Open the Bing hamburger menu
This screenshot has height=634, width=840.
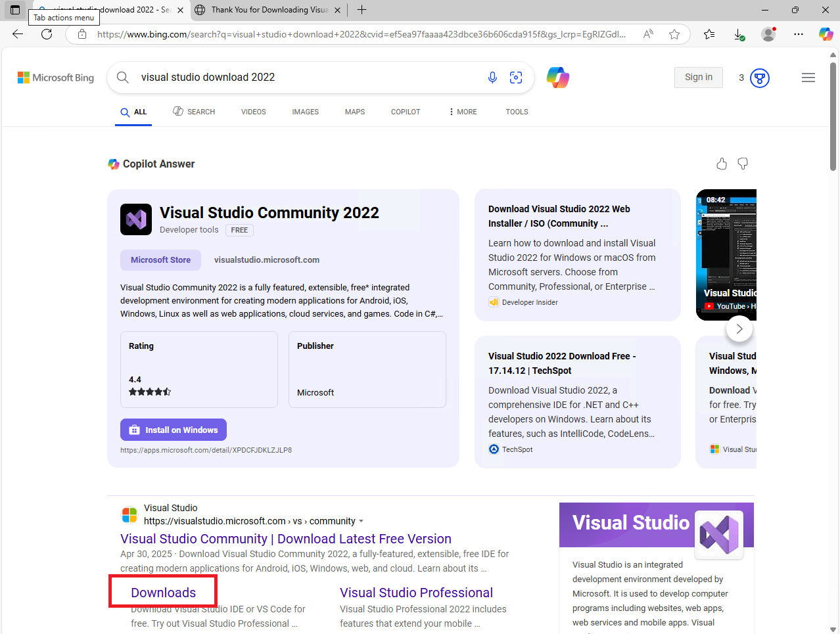click(x=808, y=78)
